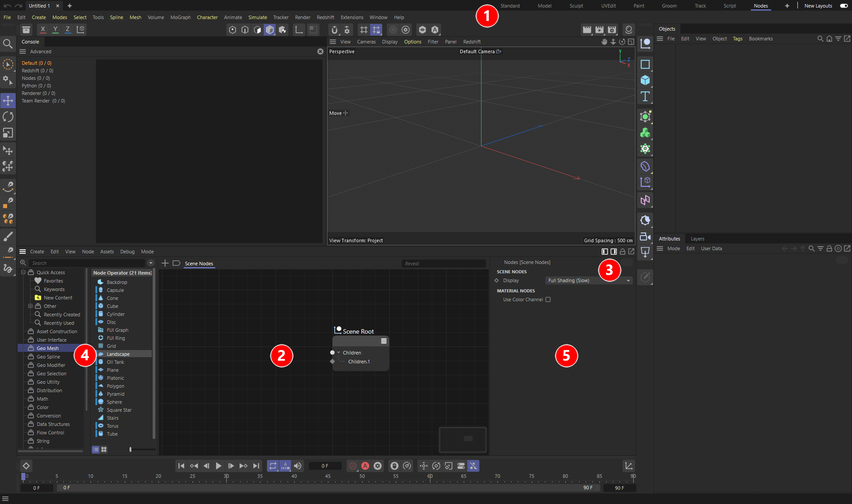Select the Landscape node operator
Image resolution: width=852 pixels, height=504 pixels.
click(118, 354)
